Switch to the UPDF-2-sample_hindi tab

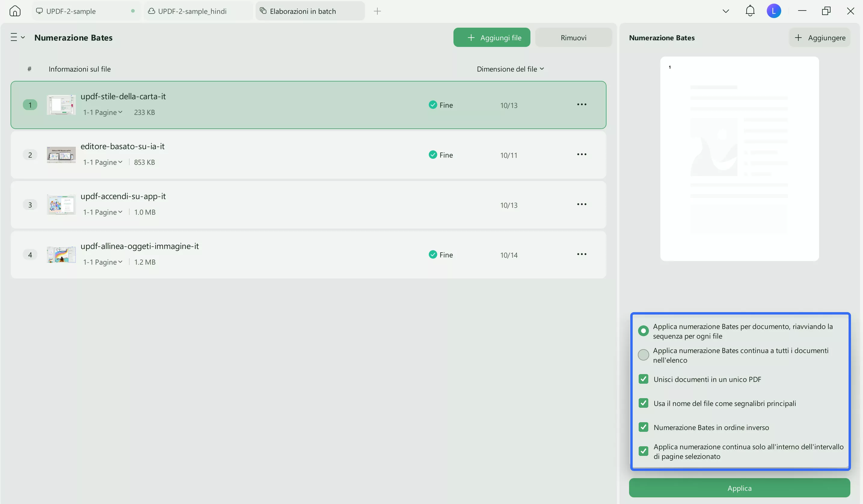[192, 11]
